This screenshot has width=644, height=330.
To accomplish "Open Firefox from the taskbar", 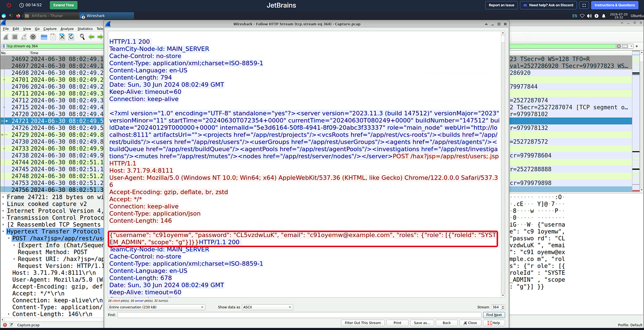I will (18, 16).
